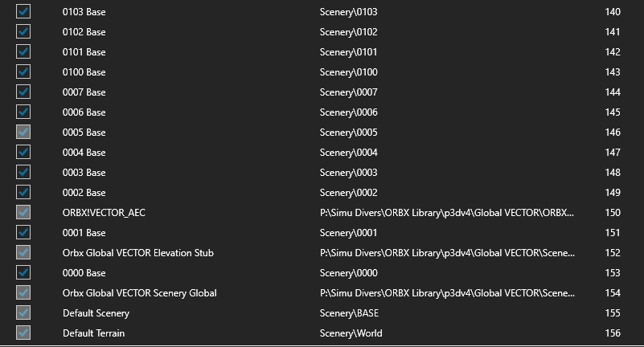Click the ORBX!VECTOR_AEC library path
The image size is (644, 347).
(446, 213)
